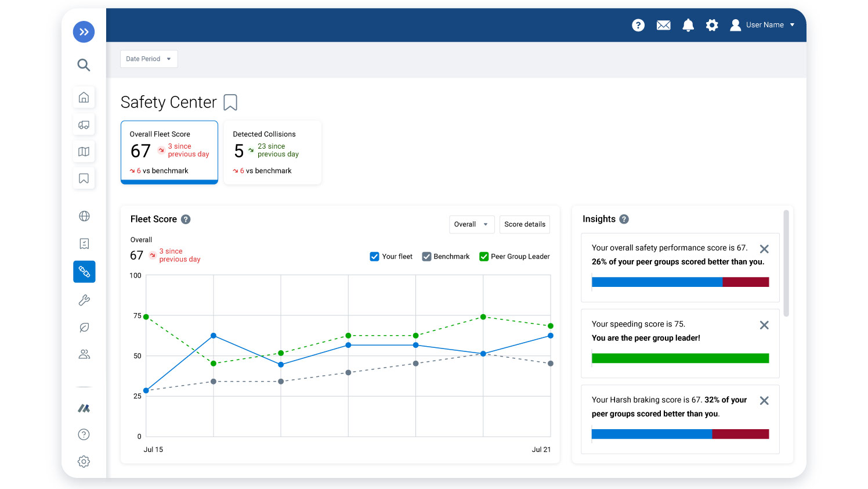Expand the User Name account menu

click(x=766, y=25)
